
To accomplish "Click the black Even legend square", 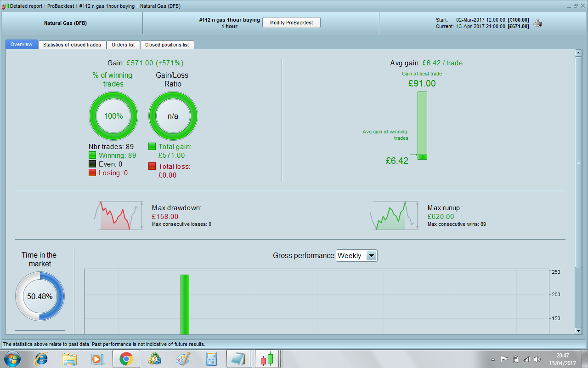I will [x=92, y=164].
